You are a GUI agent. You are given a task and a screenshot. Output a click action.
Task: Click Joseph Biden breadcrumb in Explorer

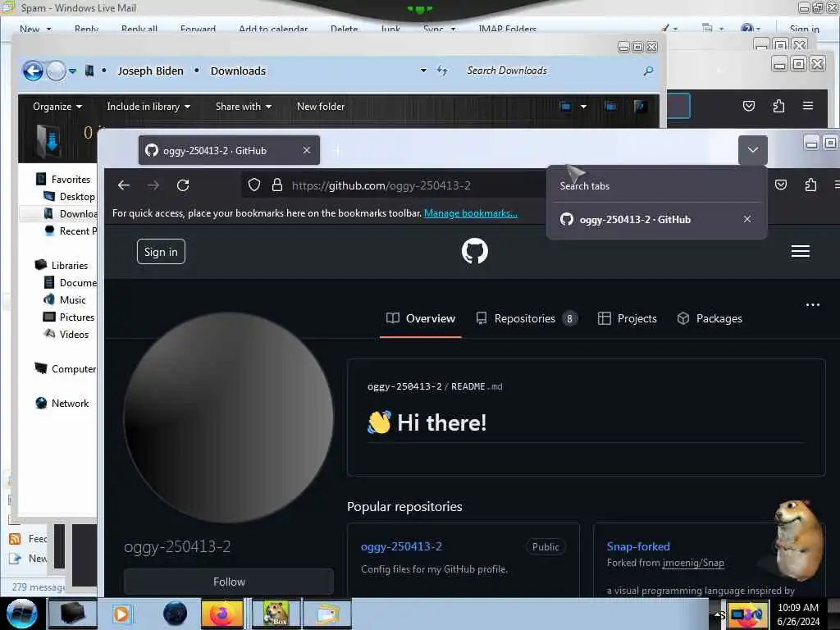pos(150,71)
